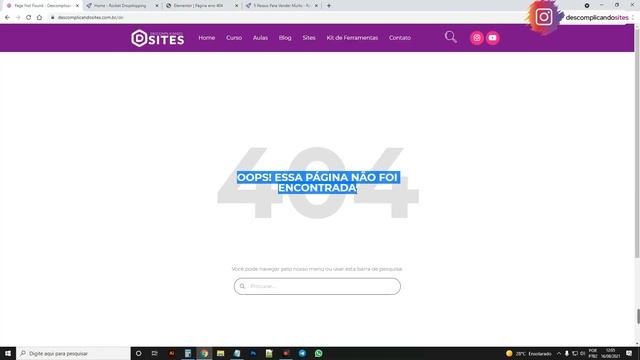The height and width of the screenshot is (360, 640).
Task: Open Chrome from the taskbar
Action: tap(204, 353)
